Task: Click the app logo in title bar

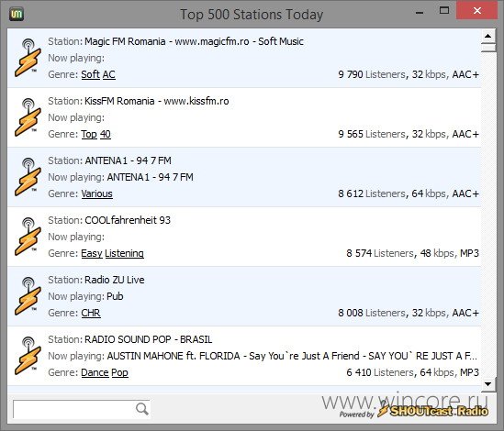Action: (17, 15)
